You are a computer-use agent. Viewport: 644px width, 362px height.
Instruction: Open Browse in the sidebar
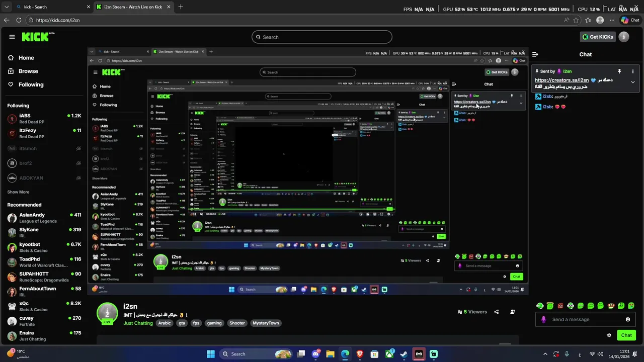tap(23, 71)
